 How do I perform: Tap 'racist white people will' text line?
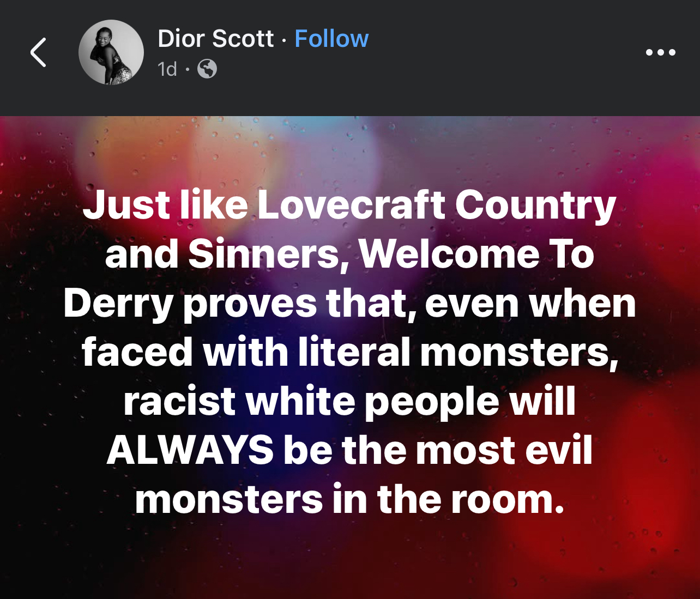click(x=349, y=402)
